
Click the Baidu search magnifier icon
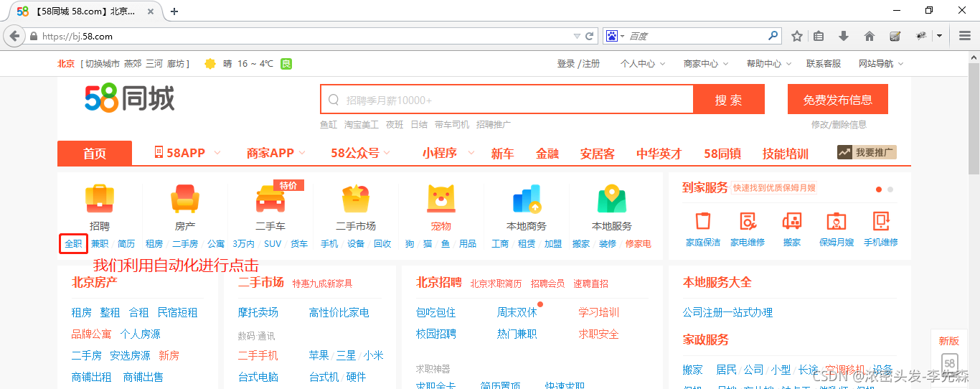(x=773, y=35)
